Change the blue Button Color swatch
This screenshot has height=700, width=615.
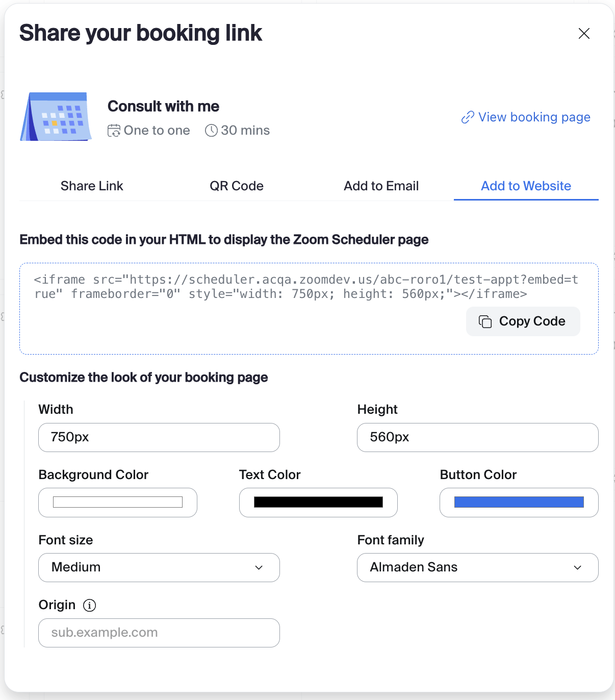click(519, 503)
